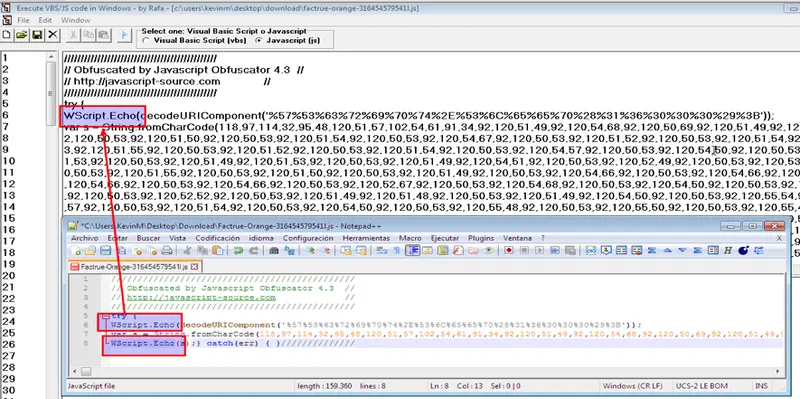The width and height of the screenshot is (800, 399).
Task: Click eye Monitoring icon in Notepad++ toolbar
Action: click(489, 251)
